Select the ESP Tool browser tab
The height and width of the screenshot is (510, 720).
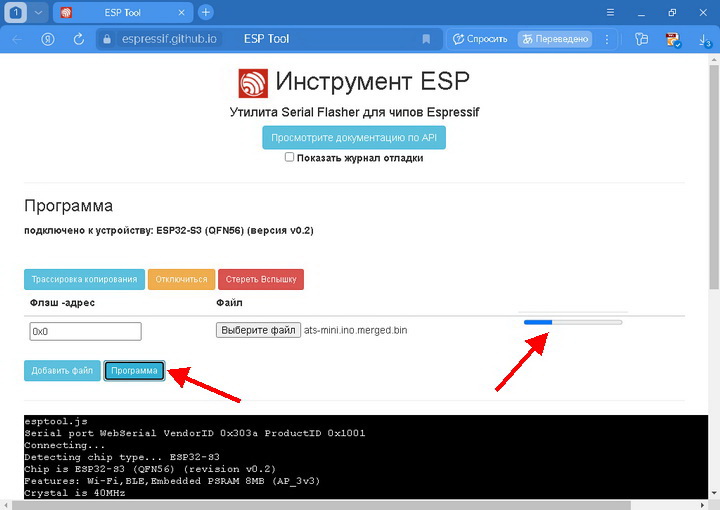coord(122,13)
